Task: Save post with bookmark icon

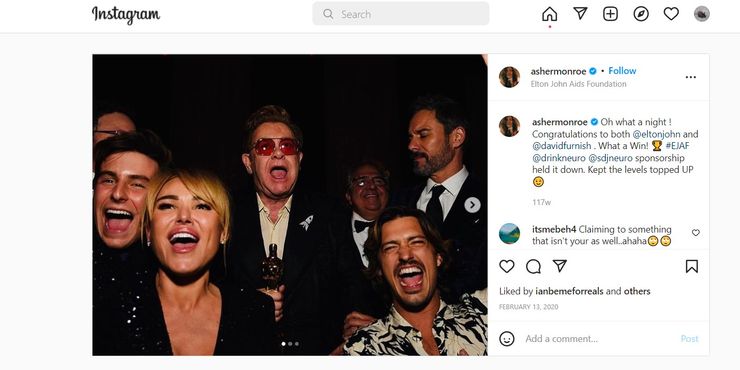Action: click(691, 267)
